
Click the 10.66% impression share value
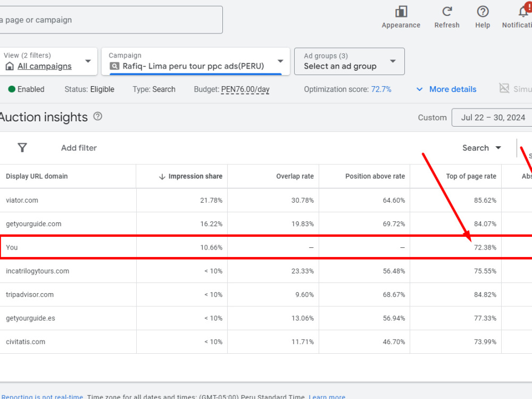click(x=211, y=247)
